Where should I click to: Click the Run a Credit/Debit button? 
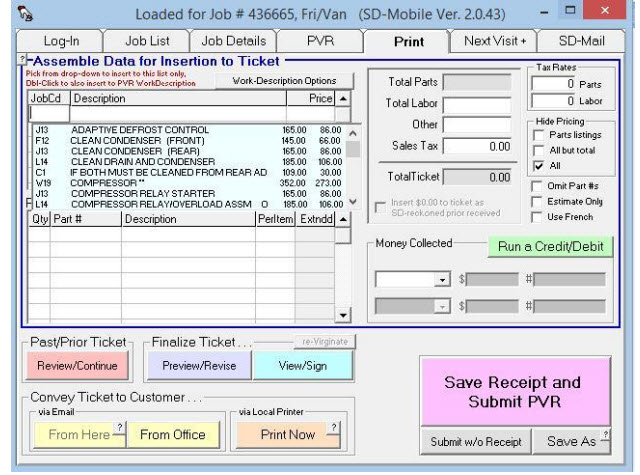[x=550, y=246]
